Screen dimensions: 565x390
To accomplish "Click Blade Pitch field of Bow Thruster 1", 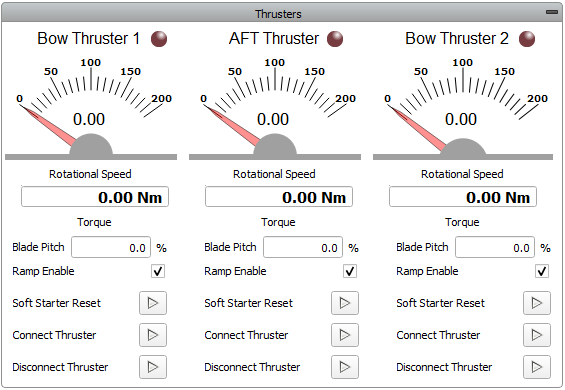I will pyautogui.click(x=111, y=247).
